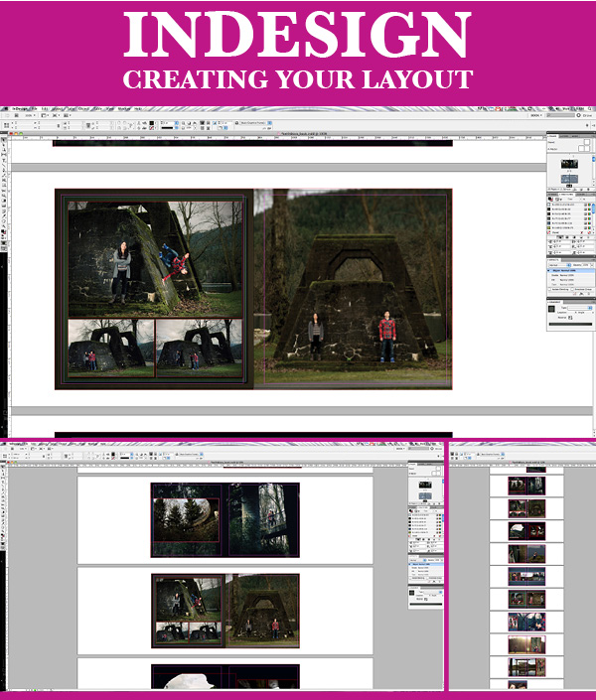Choose No Text Wrap button in top Text Wrap panel

point(560,237)
